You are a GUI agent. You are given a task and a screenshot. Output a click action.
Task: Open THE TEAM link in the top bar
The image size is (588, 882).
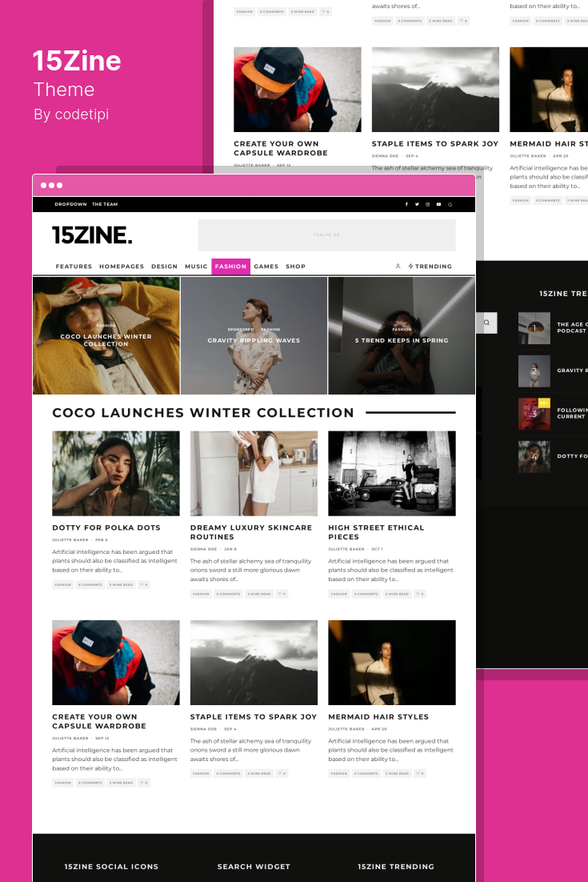[105, 204]
